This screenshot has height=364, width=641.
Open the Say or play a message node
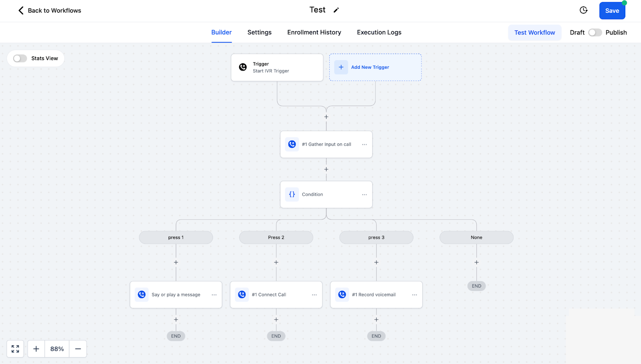tap(176, 294)
